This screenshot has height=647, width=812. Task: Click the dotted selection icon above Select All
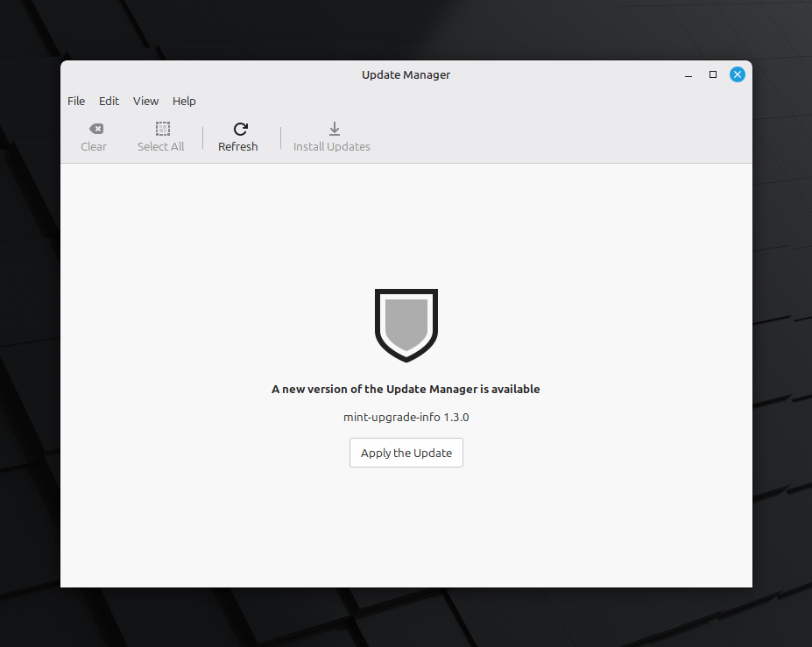tap(161, 128)
